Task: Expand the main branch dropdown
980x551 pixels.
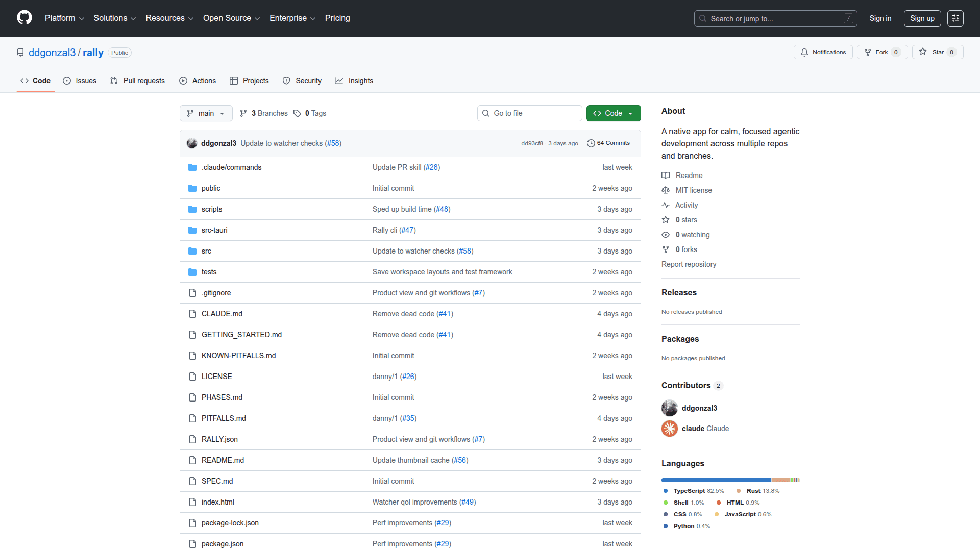Action: coord(206,113)
